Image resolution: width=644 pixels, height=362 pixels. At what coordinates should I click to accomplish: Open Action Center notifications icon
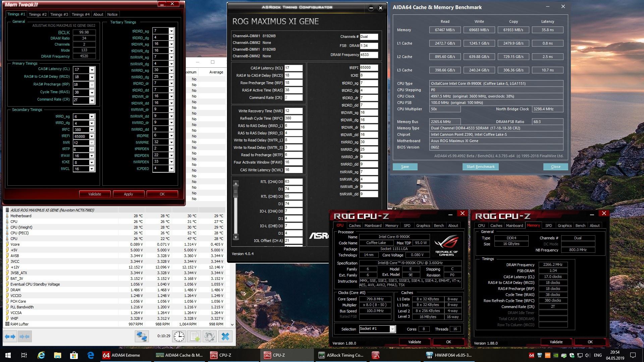point(633,355)
